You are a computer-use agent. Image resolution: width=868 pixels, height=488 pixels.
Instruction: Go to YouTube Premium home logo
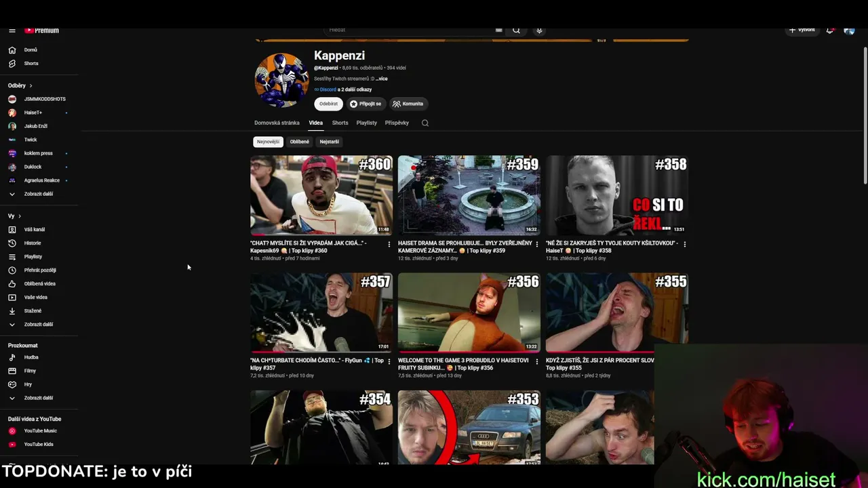42,30
